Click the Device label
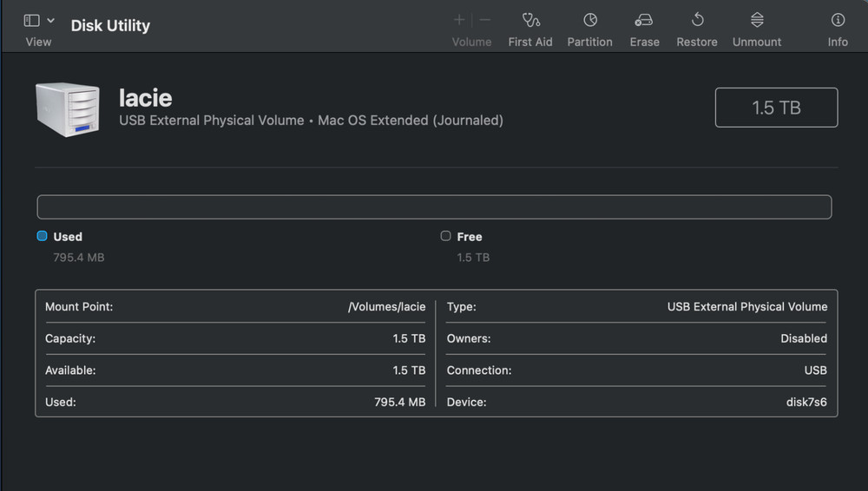 pos(467,402)
